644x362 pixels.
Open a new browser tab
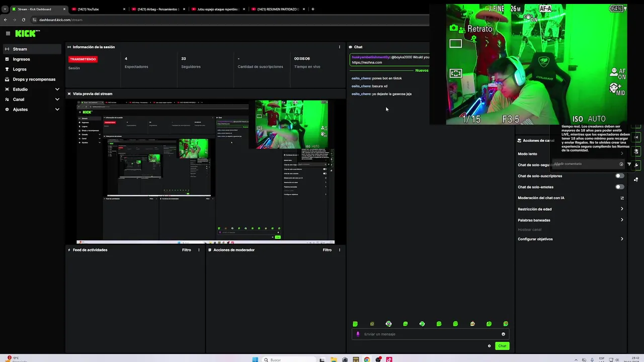pyautogui.click(x=312, y=9)
